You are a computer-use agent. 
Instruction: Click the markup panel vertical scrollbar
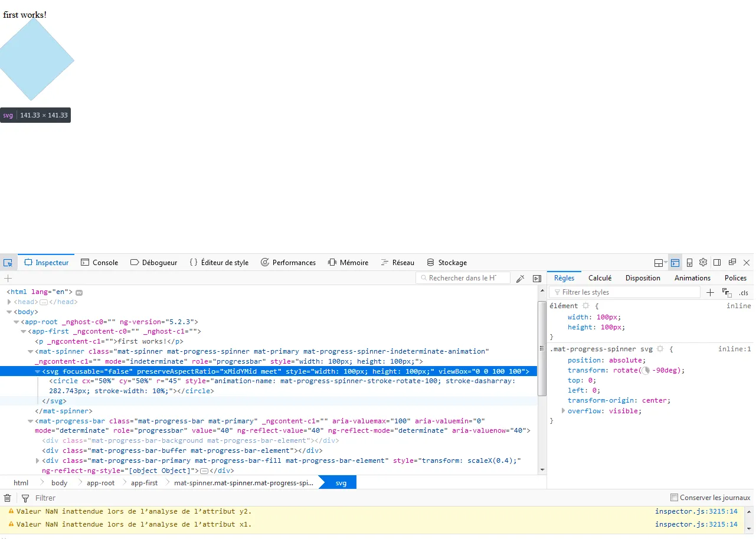pos(542,348)
